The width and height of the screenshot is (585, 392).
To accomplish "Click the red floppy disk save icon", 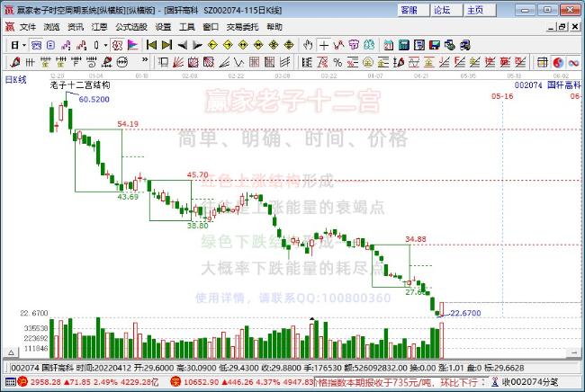I will [435, 46].
